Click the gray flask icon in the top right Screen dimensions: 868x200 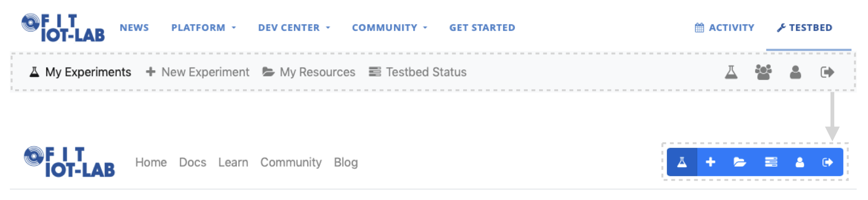(x=731, y=72)
